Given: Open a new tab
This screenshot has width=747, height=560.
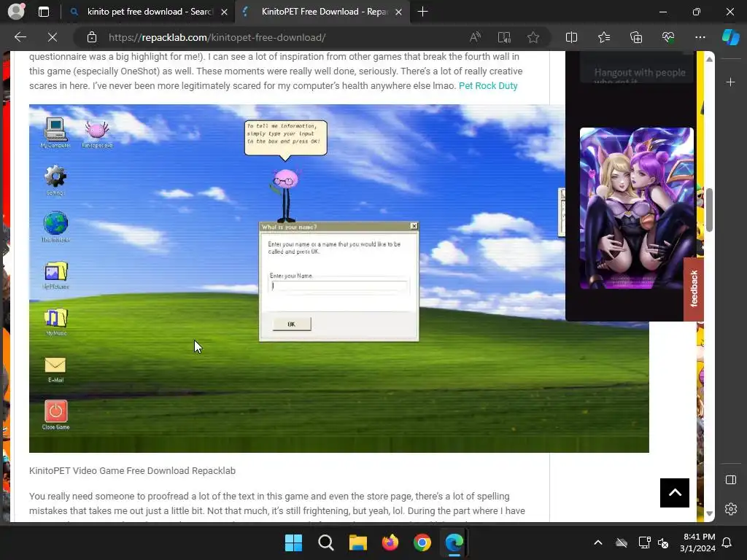Looking at the screenshot, I should pos(422,12).
